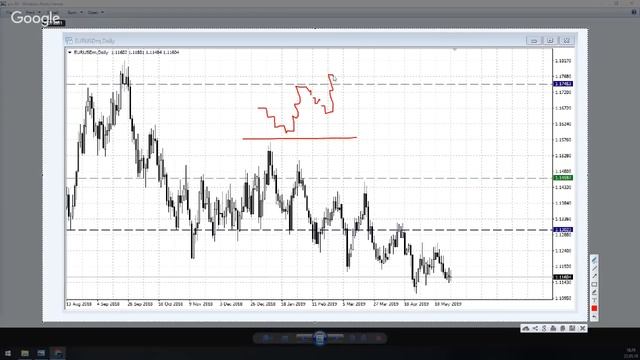Click the '26 Sep 2018' date label
This screenshot has width=640, height=360.
(140, 304)
